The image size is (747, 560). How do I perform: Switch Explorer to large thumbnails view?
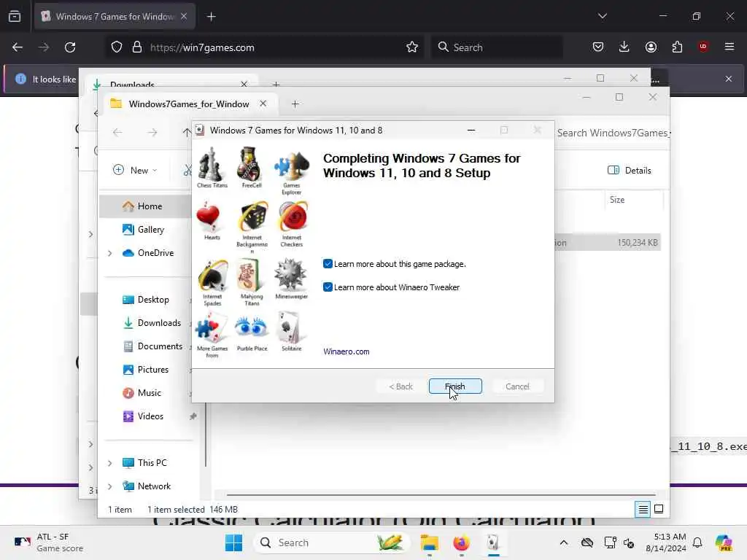(659, 510)
